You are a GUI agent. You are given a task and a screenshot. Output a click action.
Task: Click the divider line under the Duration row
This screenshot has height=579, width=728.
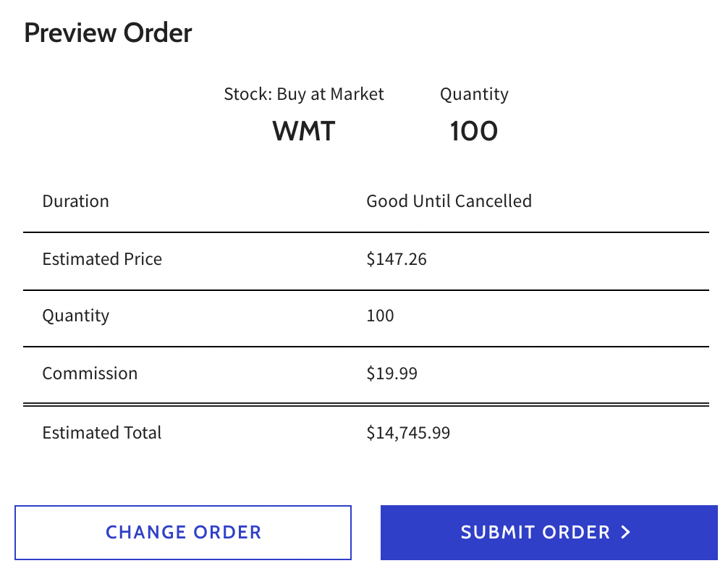[365, 232]
